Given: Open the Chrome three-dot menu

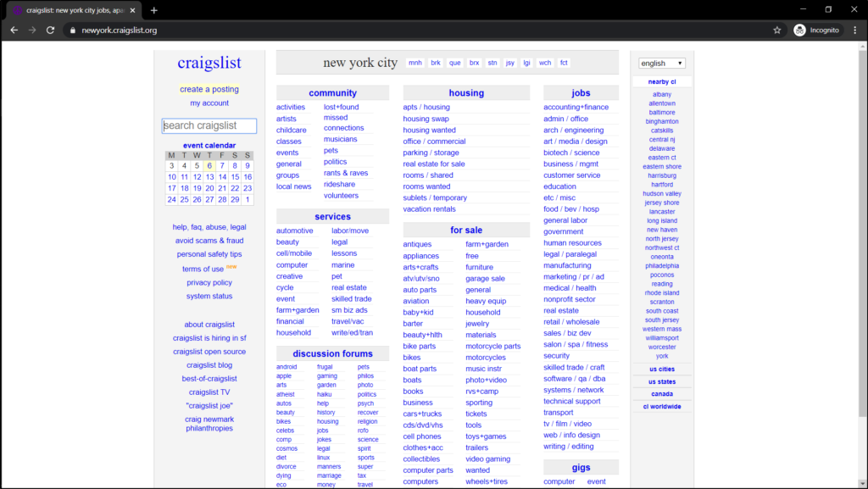Looking at the screenshot, I should (854, 28).
